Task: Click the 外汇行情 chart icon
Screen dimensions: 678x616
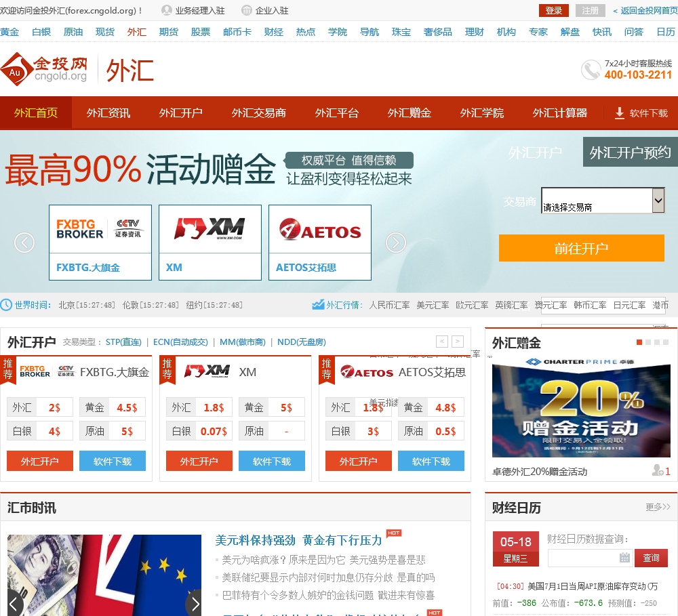Action: (x=318, y=305)
